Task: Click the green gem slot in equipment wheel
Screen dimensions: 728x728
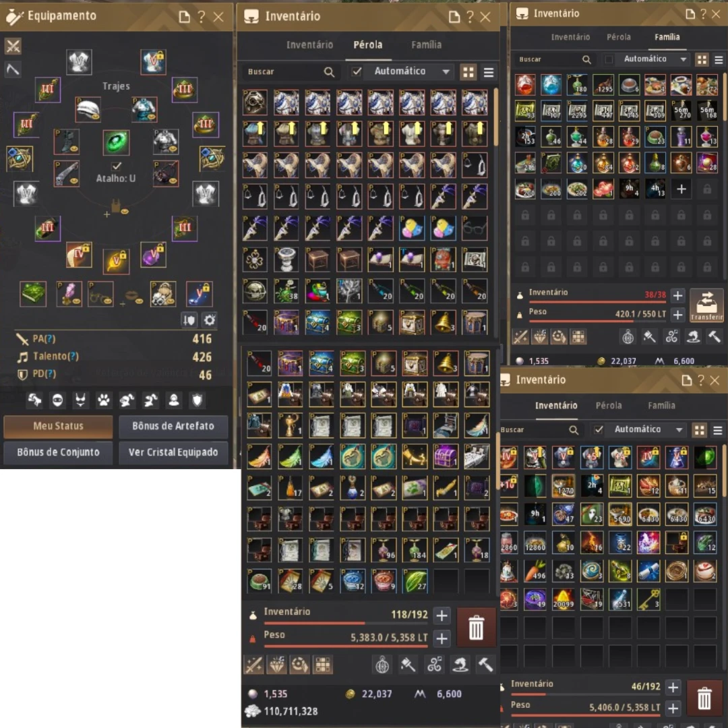Action: 116,142
